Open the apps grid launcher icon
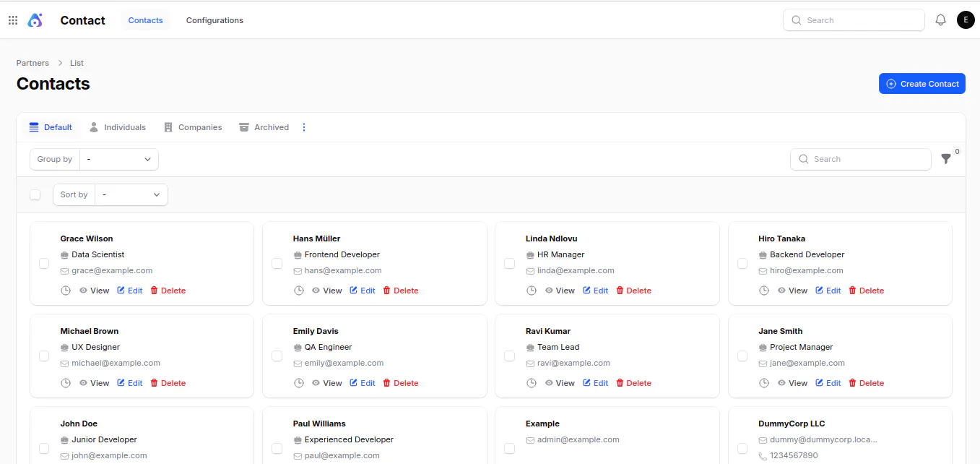The image size is (980, 464). [x=13, y=20]
